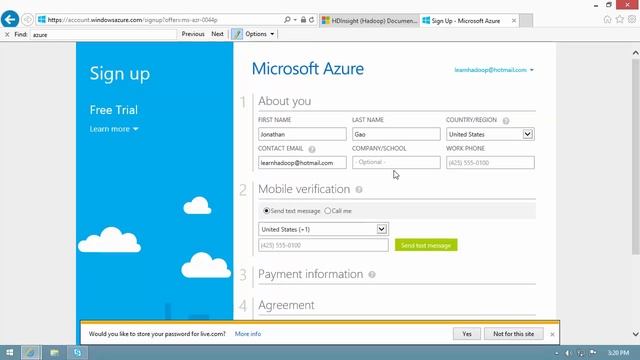Open the address bar search dropdown arrow
Image resolution: width=640 pixels, height=360 pixels.
[x=295, y=20]
